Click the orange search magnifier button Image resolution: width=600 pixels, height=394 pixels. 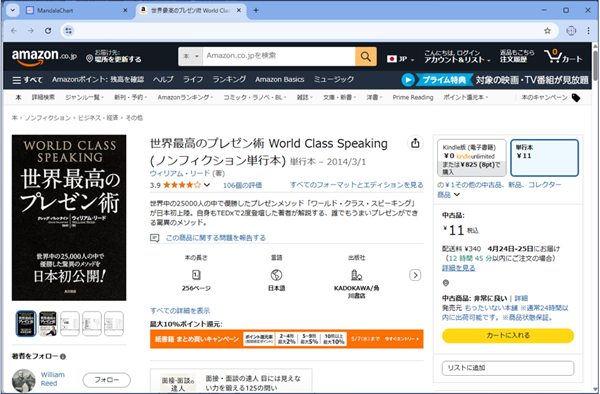(366, 57)
